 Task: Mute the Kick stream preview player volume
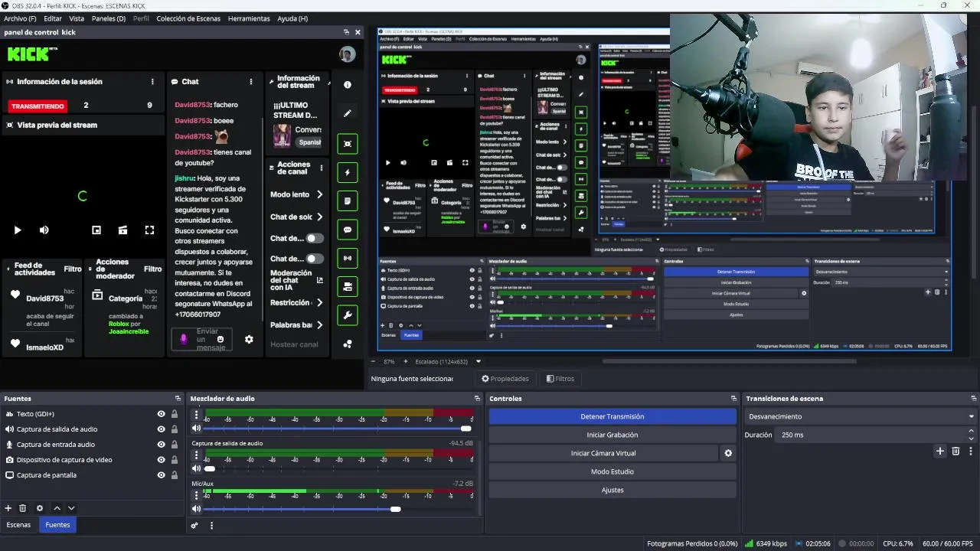click(x=44, y=230)
